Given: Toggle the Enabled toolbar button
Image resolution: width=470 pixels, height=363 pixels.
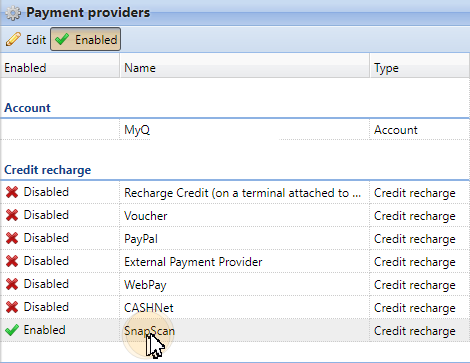Looking at the screenshot, I should [x=85, y=39].
